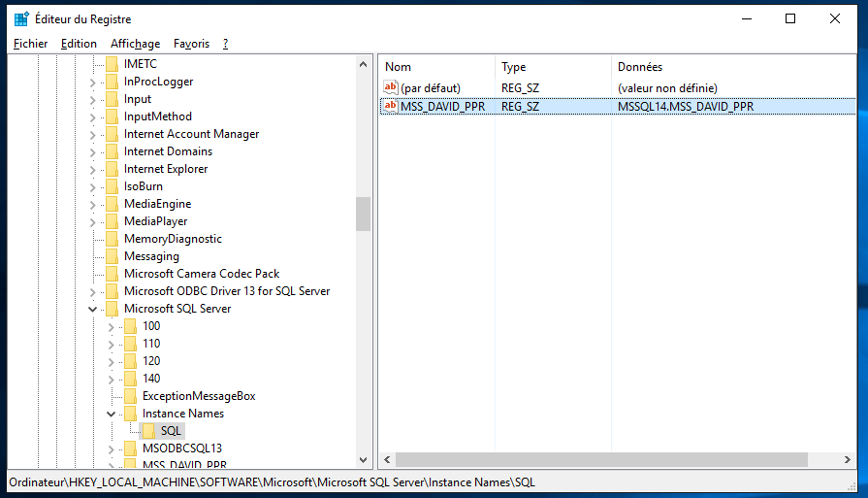
Task: Select the IsoBurn key label
Action: 144,186
